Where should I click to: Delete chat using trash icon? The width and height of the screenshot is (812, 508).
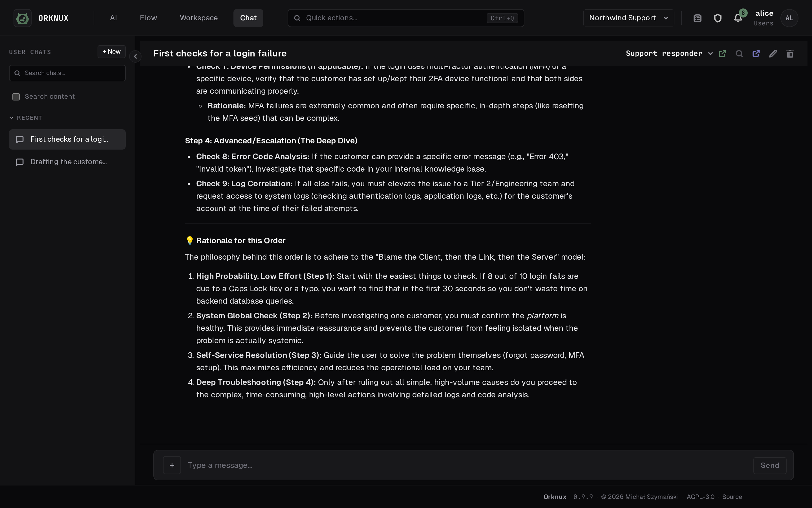pos(790,54)
